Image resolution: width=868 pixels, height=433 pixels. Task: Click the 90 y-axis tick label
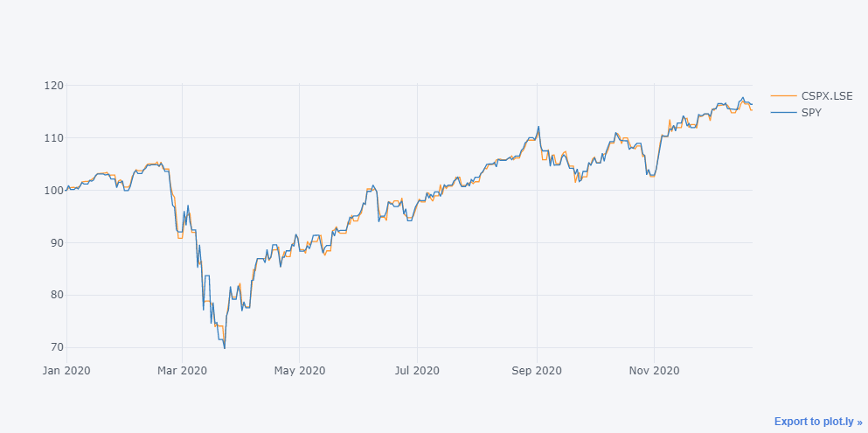[x=54, y=242]
